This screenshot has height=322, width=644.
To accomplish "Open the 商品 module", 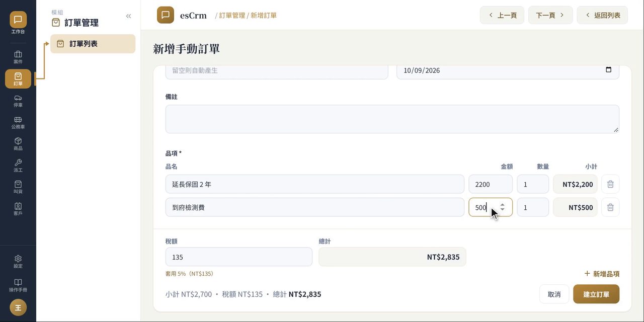I will tap(18, 144).
